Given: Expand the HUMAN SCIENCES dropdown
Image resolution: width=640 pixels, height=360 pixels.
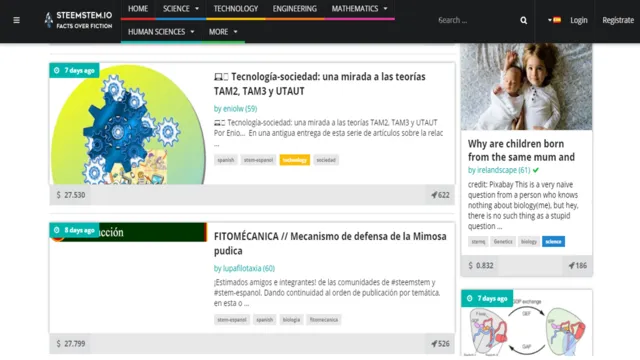Looking at the screenshot, I should [x=161, y=31].
